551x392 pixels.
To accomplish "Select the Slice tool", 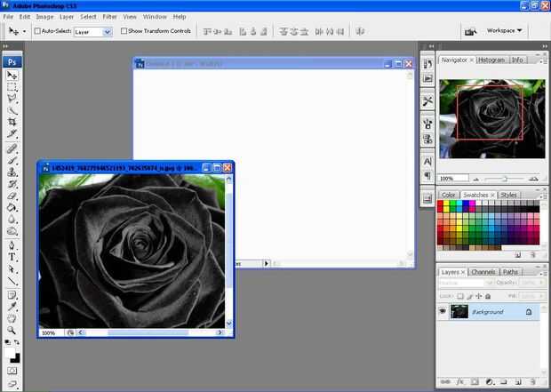I will coord(12,133).
